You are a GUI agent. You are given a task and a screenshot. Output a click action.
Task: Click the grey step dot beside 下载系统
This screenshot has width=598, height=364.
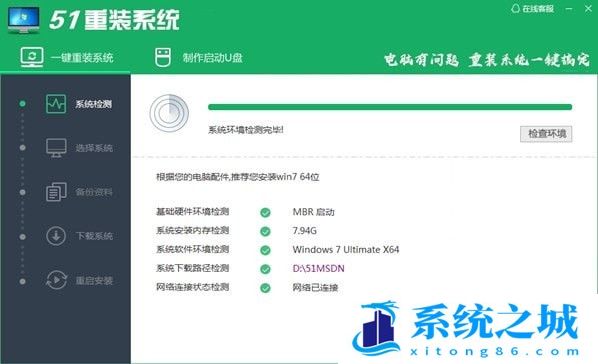[x=23, y=237]
